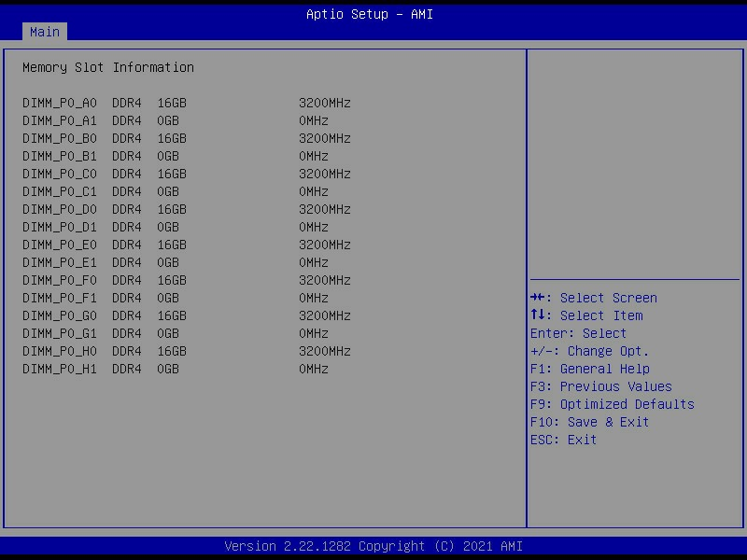This screenshot has height=560, width=747.
Task: Select the DIMM_P0_D1 slot label
Action: click(60, 227)
